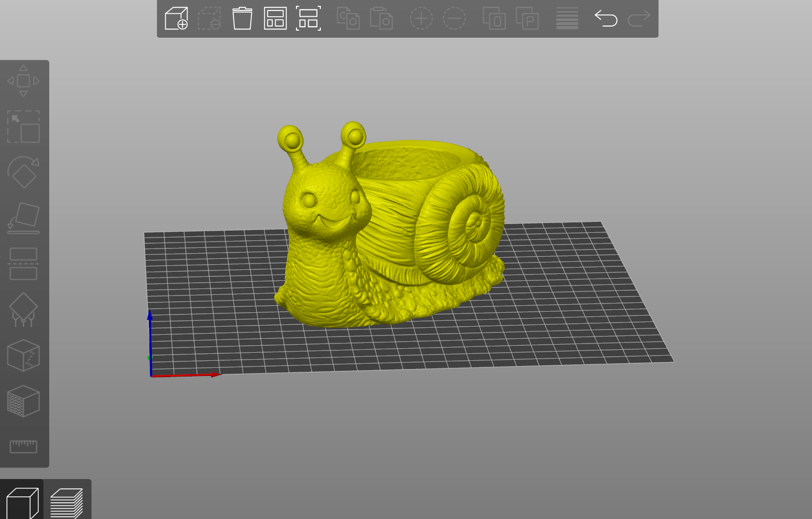Image resolution: width=812 pixels, height=519 pixels.
Task: Arrange objects on the bed
Action: 275,19
